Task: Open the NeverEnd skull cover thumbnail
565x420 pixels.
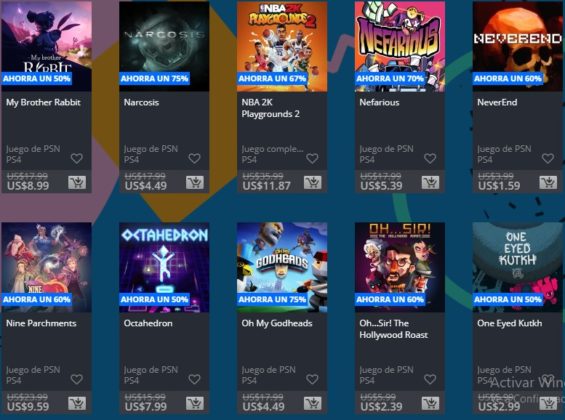Action: click(x=517, y=46)
